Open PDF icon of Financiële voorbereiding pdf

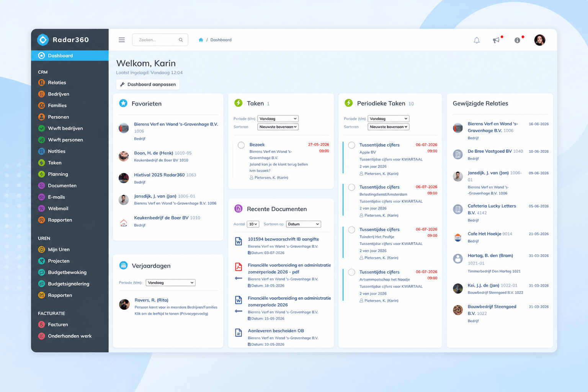tap(238, 267)
